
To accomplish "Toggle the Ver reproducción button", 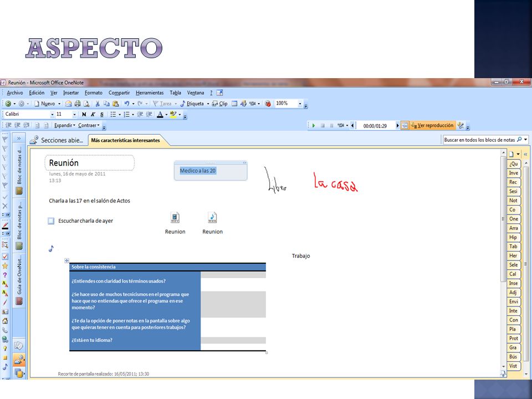I will 432,126.
